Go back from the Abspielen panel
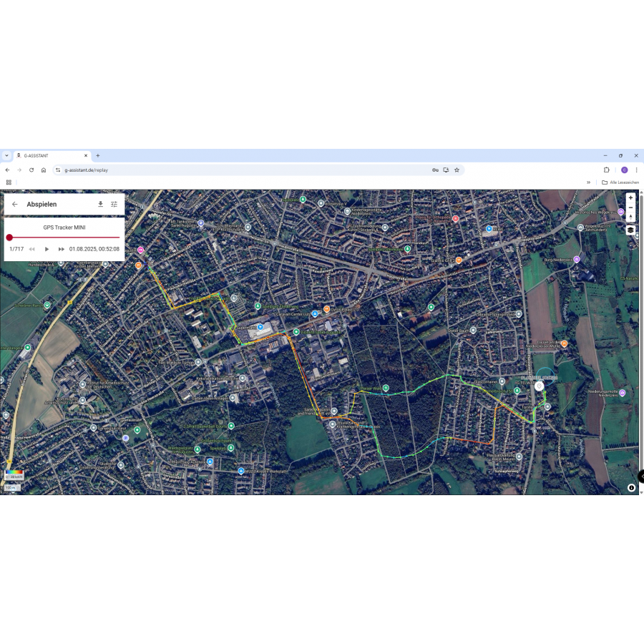 tap(15, 204)
